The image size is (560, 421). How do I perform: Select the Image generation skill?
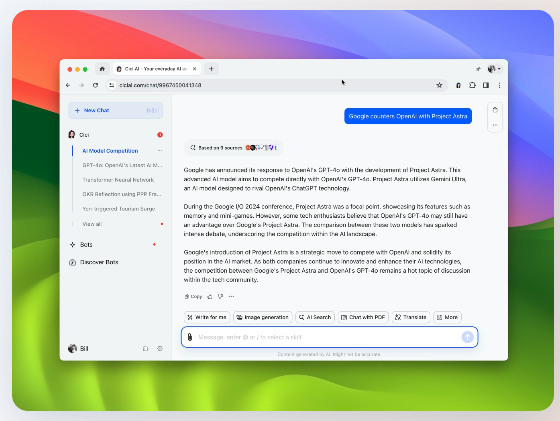coord(263,317)
